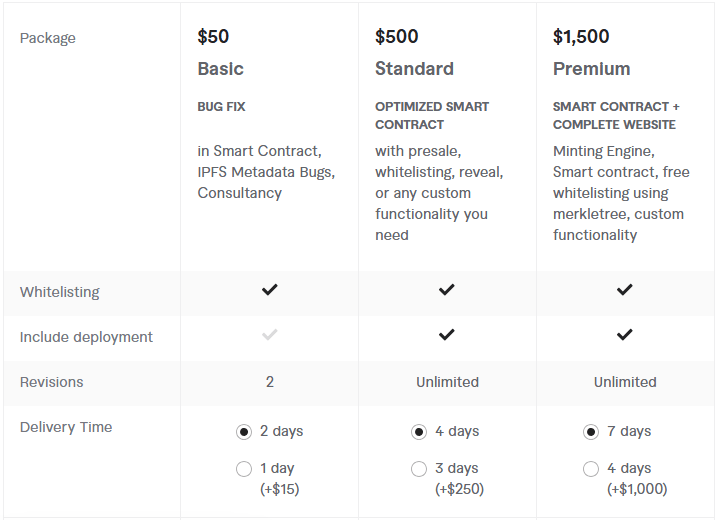Choose 3 days delivery for +$250
The image size is (718, 520).
point(419,469)
